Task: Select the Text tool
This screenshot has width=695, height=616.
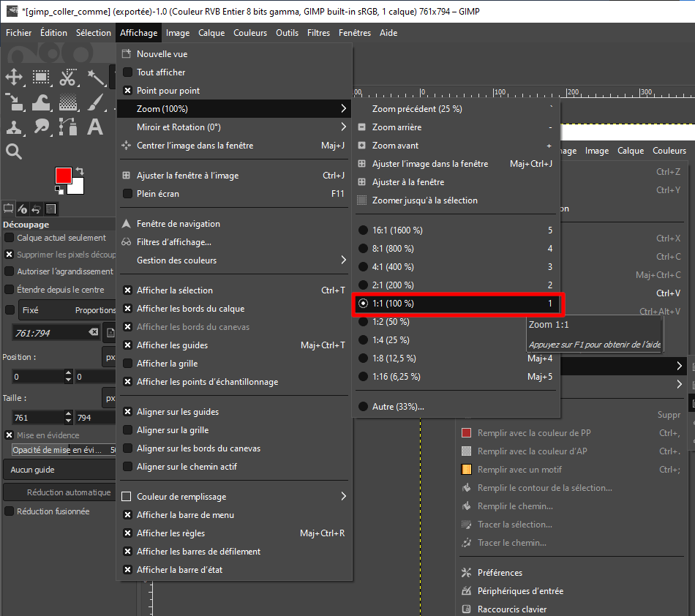Action: click(x=95, y=127)
